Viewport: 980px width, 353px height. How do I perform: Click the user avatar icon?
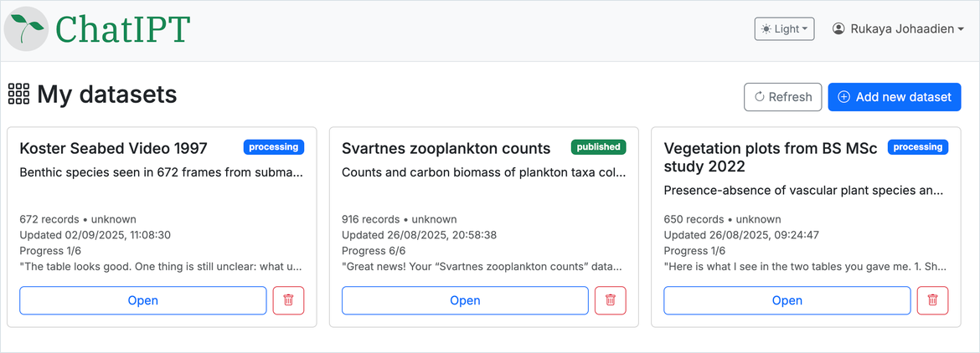[838, 28]
